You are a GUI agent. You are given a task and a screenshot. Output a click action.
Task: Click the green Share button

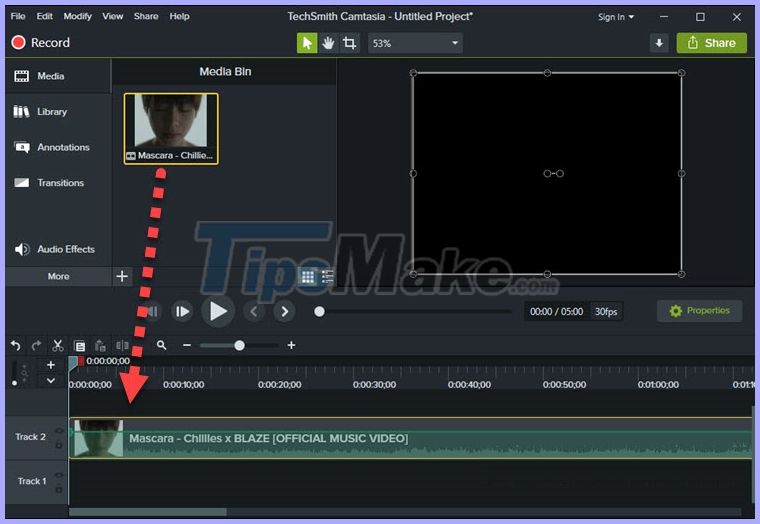712,43
